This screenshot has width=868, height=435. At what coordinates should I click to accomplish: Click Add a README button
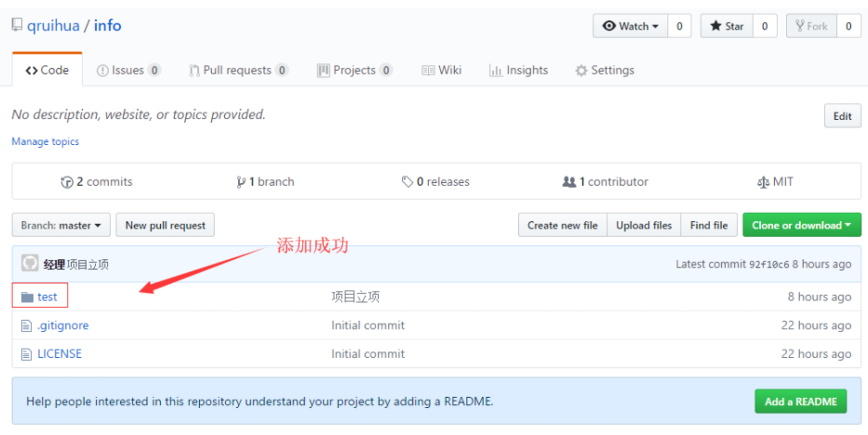coord(800,402)
